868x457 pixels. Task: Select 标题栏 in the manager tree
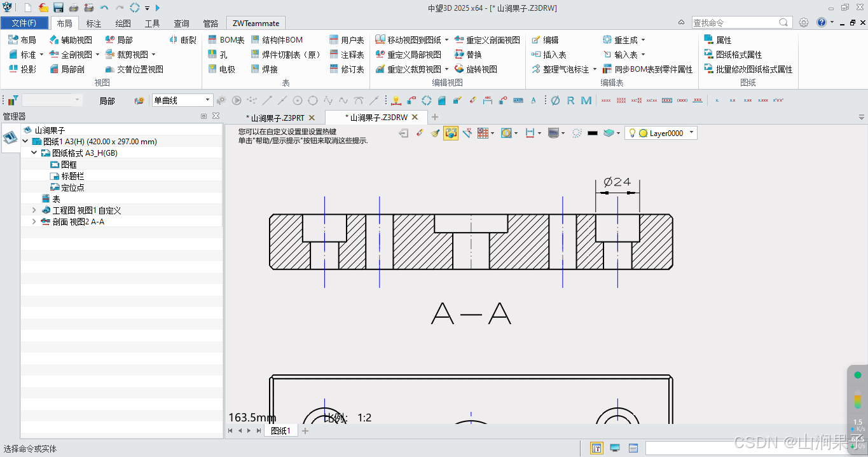click(72, 176)
